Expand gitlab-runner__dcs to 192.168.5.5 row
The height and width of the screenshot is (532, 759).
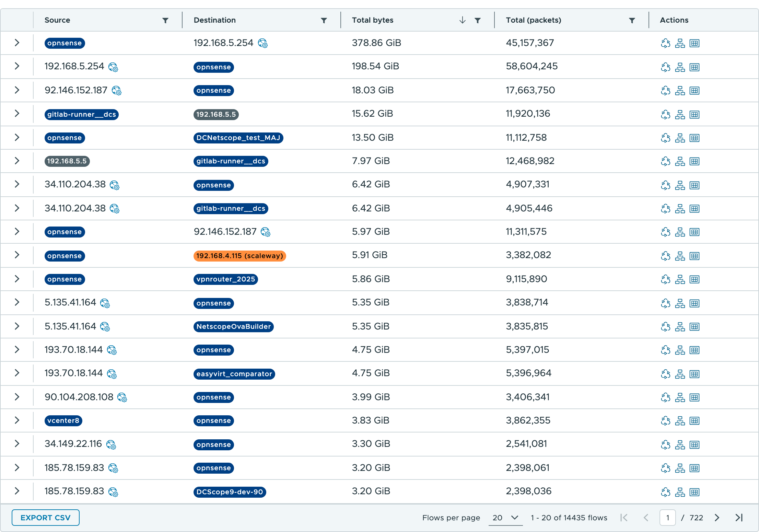pyautogui.click(x=17, y=114)
